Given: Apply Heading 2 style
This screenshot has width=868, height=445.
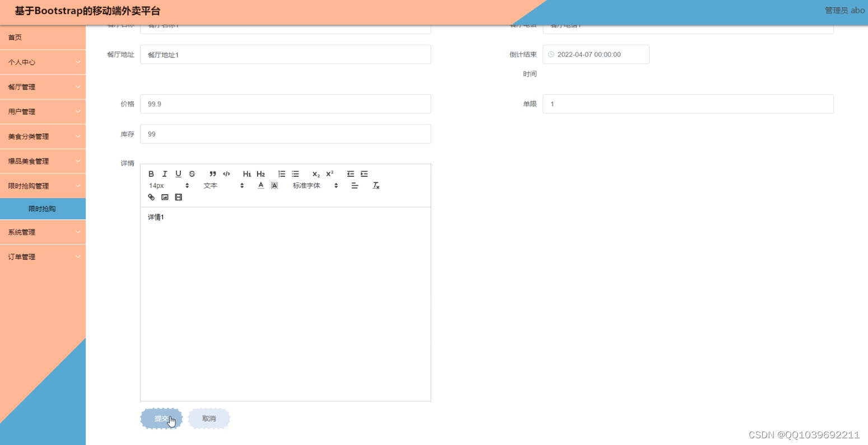Looking at the screenshot, I should tap(260, 174).
